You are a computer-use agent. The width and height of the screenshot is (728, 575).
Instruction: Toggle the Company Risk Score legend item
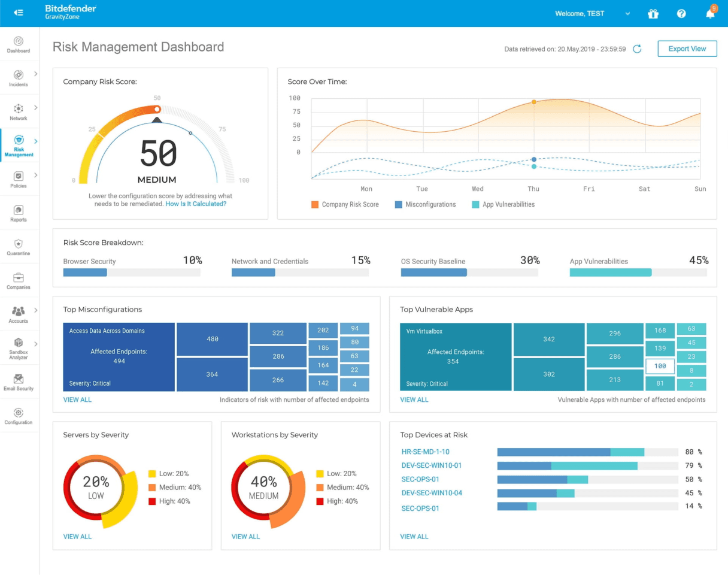click(345, 204)
